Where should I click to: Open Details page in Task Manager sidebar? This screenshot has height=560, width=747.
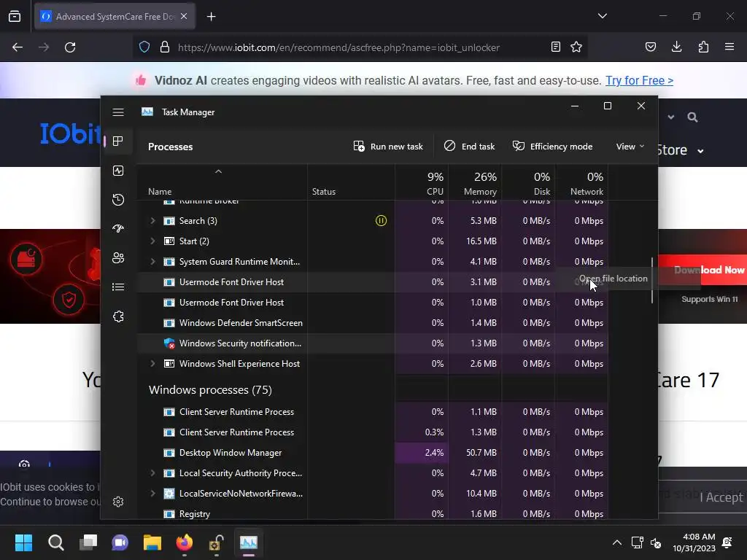tap(118, 287)
